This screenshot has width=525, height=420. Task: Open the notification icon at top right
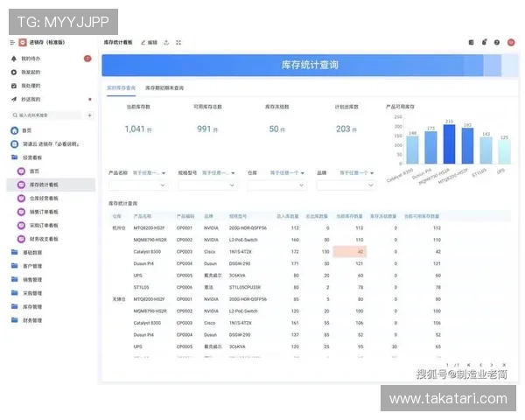[x=484, y=42]
